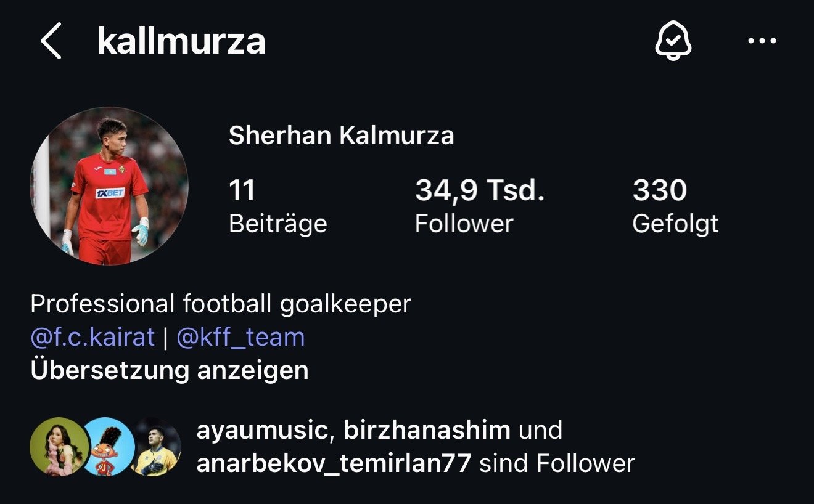Open the three-dots more options menu
The height and width of the screenshot is (504, 814).
(x=762, y=41)
